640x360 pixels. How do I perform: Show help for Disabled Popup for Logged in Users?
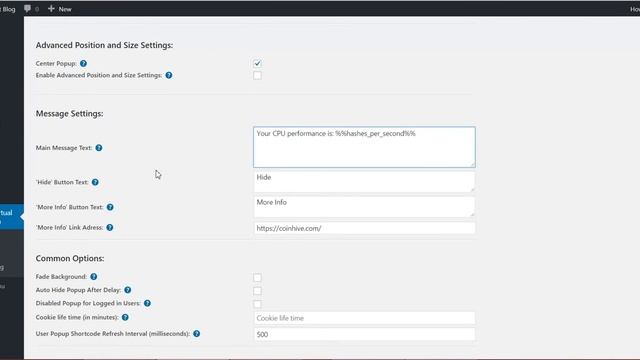click(147, 303)
